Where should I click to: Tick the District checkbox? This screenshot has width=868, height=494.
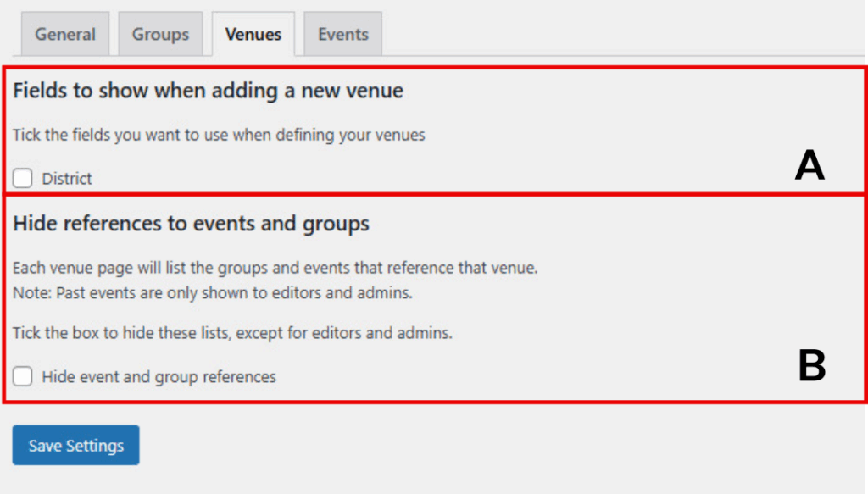click(23, 178)
